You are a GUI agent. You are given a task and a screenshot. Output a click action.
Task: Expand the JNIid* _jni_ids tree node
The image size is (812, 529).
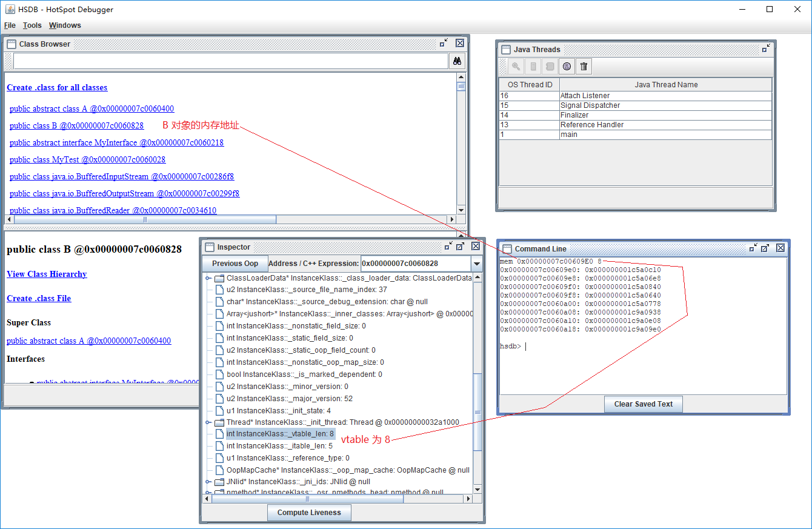(208, 482)
